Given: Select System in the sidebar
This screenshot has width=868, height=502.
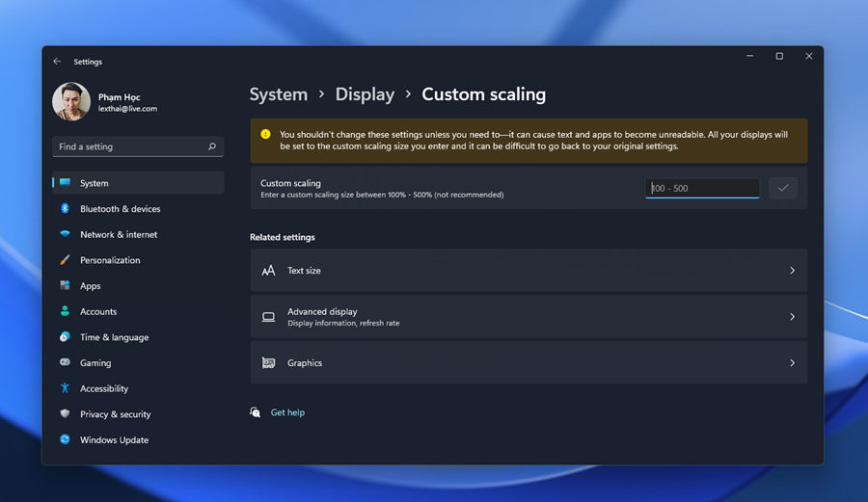Looking at the screenshot, I should (138, 183).
